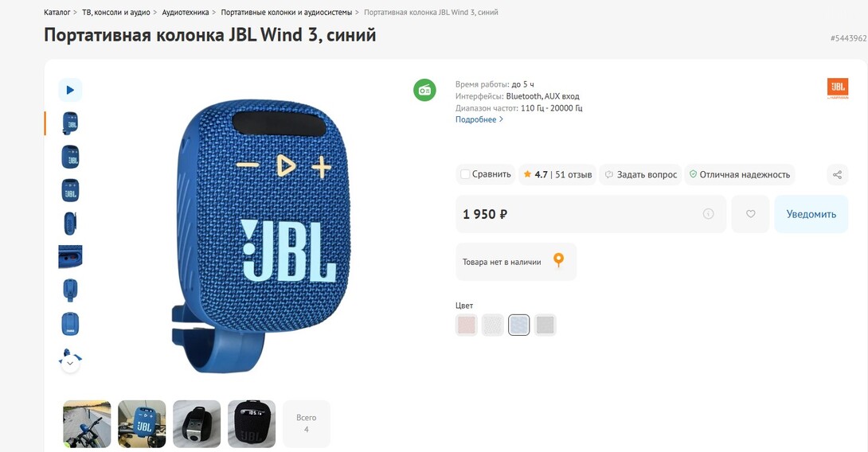
Task: Click the orange map pin availability icon
Action: coord(558,260)
